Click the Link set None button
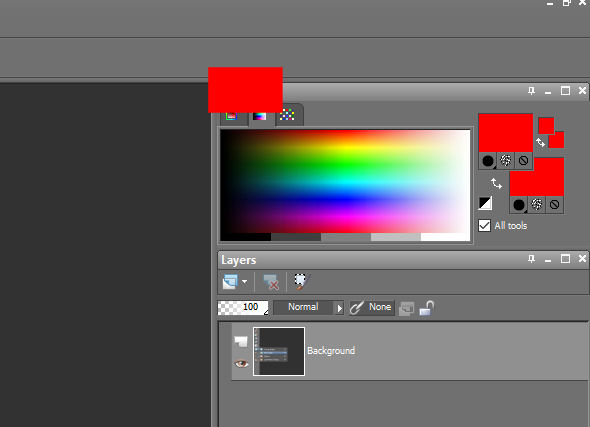Viewport: 590px width, 427px height. [x=372, y=307]
